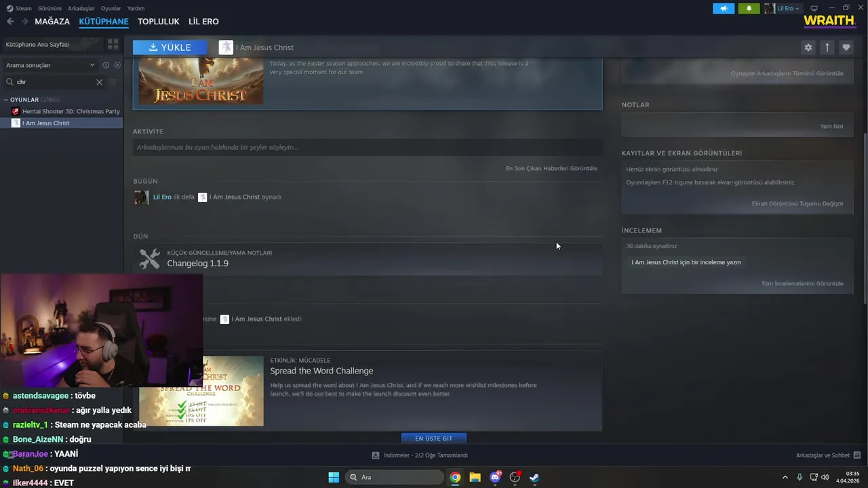The image size is (868, 488).
Task: Click the İndirmeler 2/2 Öğe Tamamlandı status
Action: coord(420,455)
